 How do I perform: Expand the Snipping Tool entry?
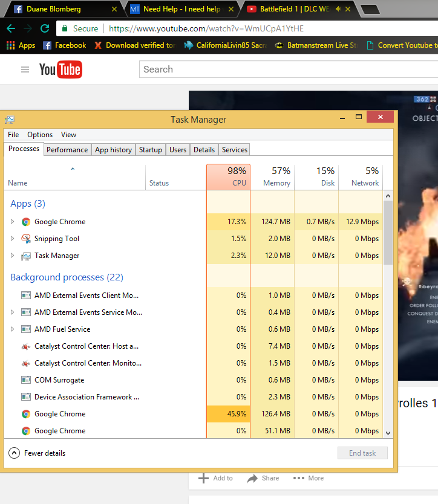[12, 239]
